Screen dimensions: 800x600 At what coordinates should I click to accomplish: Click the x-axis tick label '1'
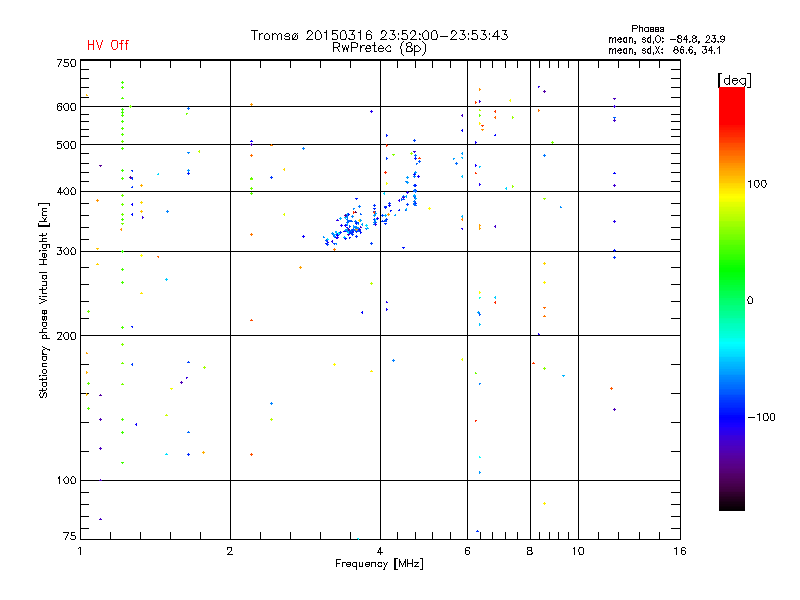click(x=80, y=551)
